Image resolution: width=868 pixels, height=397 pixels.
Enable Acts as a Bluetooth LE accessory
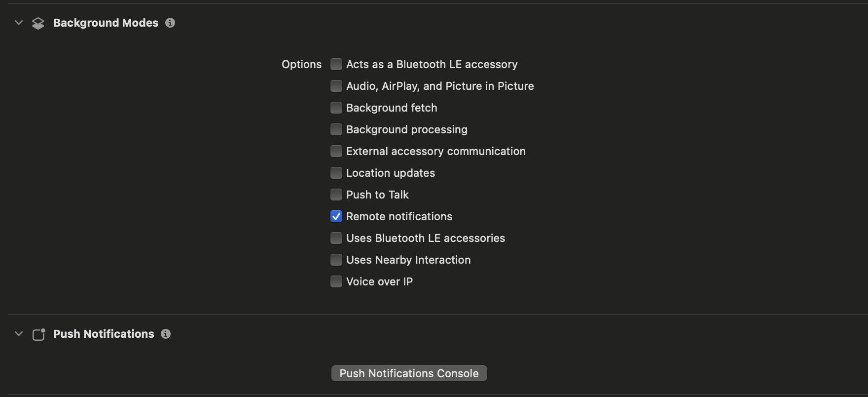point(336,64)
